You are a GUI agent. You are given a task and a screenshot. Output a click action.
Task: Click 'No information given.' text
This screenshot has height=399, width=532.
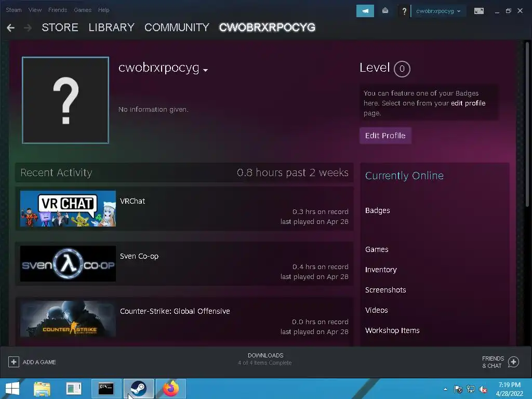point(153,109)
